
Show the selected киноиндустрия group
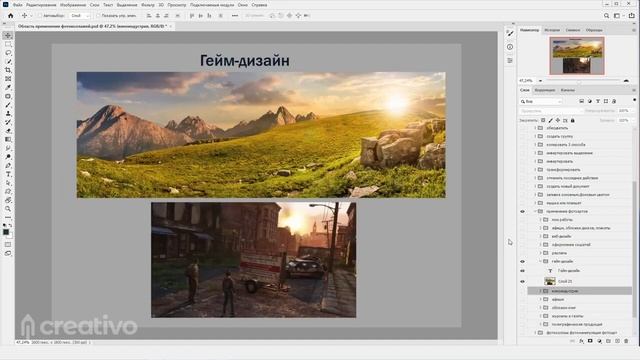click(522, 291)
